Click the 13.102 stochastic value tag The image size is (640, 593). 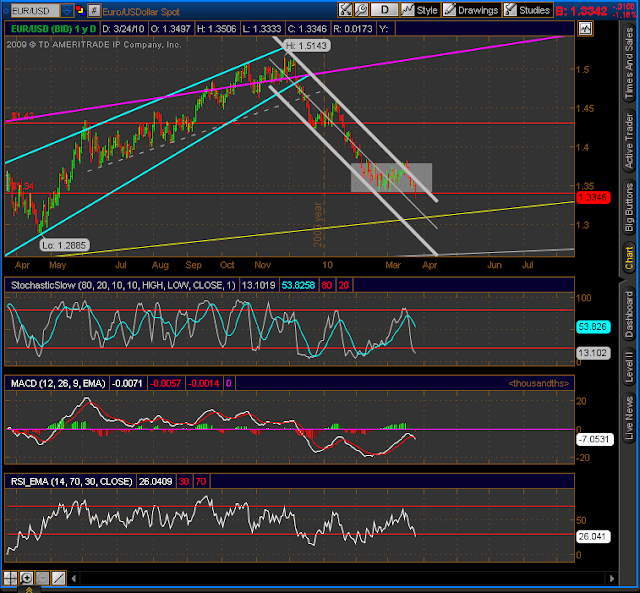(593, 353)
